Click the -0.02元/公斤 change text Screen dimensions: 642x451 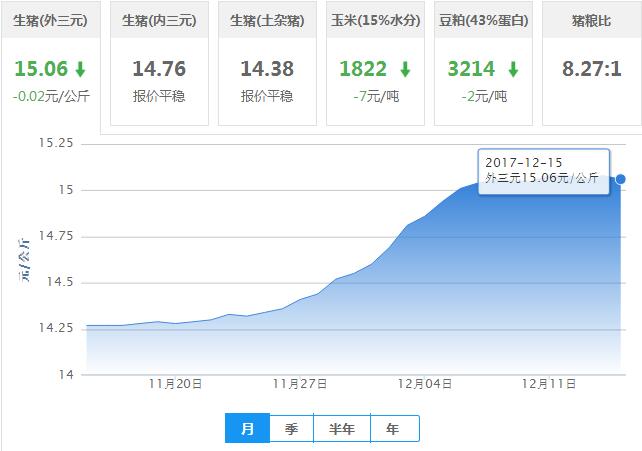click(x=51, y=97)
